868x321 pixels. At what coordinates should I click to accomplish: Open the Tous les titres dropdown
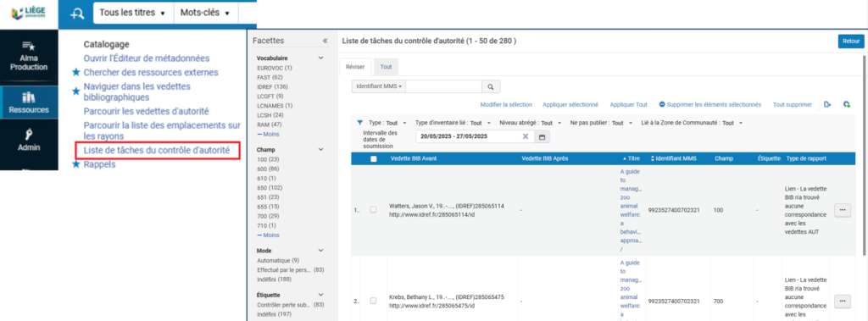(x=132, y=14)
